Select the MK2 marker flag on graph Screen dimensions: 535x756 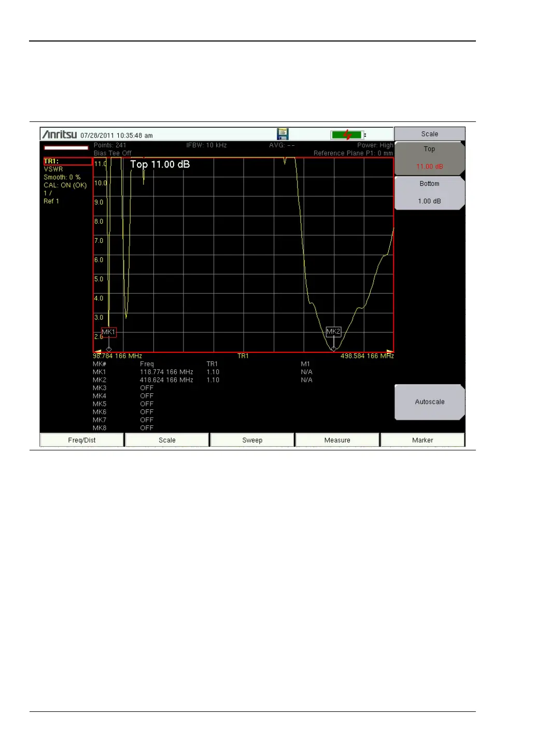(333, 331)
